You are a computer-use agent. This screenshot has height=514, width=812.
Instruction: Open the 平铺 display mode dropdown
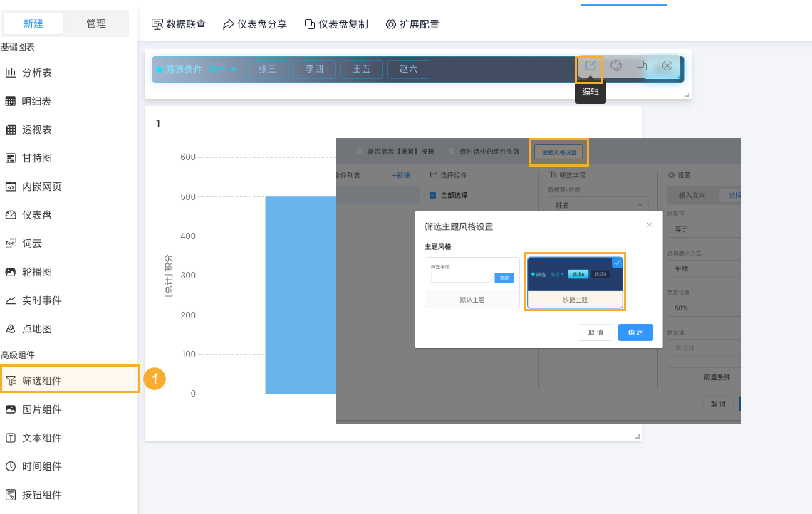tap(703, 268)
